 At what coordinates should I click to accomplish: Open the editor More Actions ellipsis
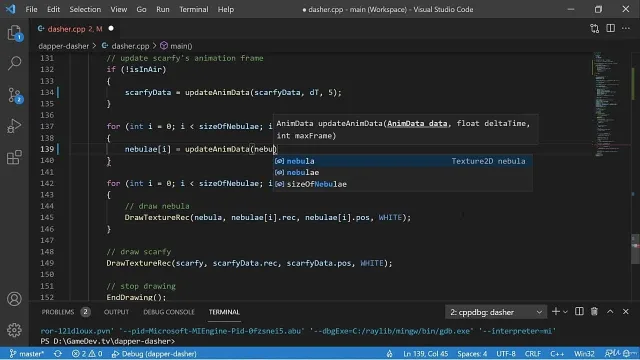click(626, 28)
